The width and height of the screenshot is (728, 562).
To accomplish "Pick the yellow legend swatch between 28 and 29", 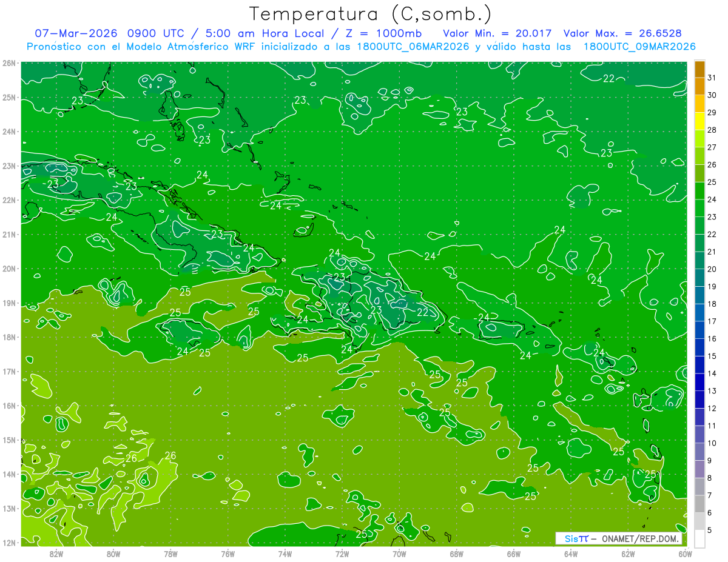I will 699,121.
